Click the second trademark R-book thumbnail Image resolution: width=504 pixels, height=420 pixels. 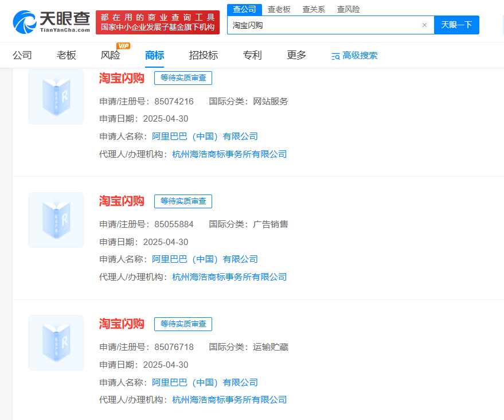56,220
